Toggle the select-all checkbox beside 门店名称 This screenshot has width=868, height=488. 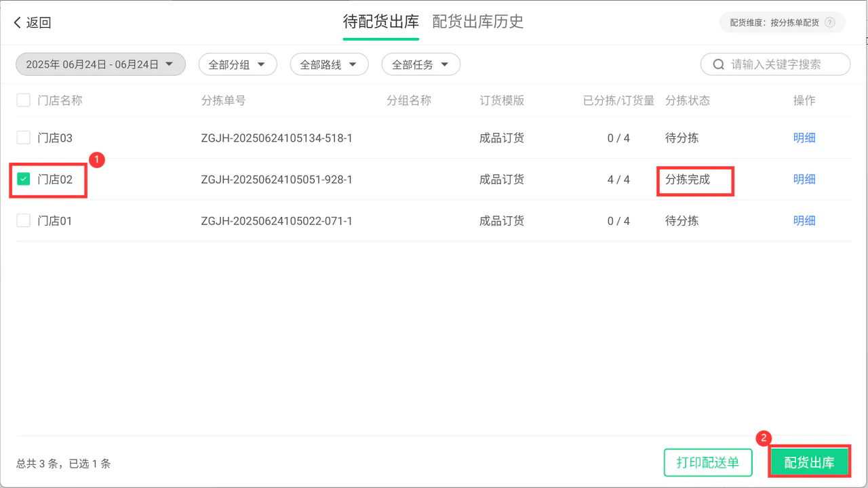click(x=24, y=100)
